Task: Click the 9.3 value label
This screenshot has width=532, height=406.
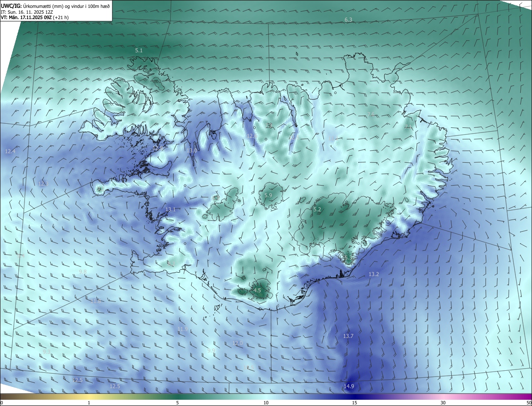Action: [x=47, y=352]
